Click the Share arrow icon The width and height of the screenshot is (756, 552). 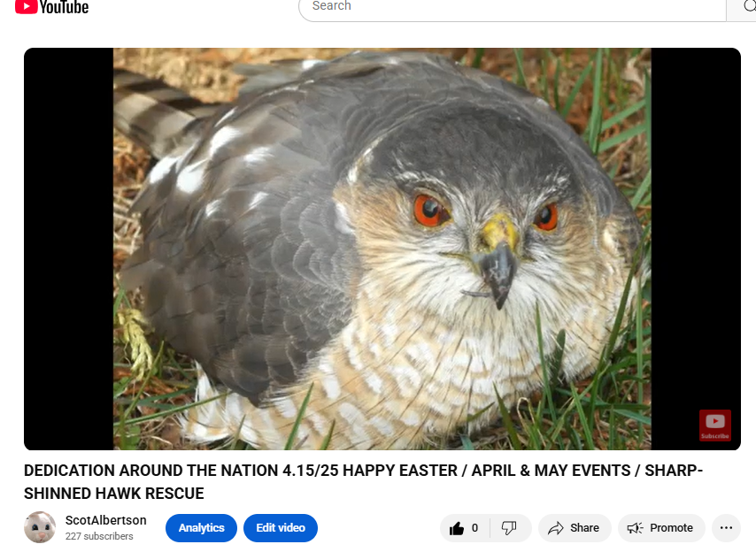[556, 528]
